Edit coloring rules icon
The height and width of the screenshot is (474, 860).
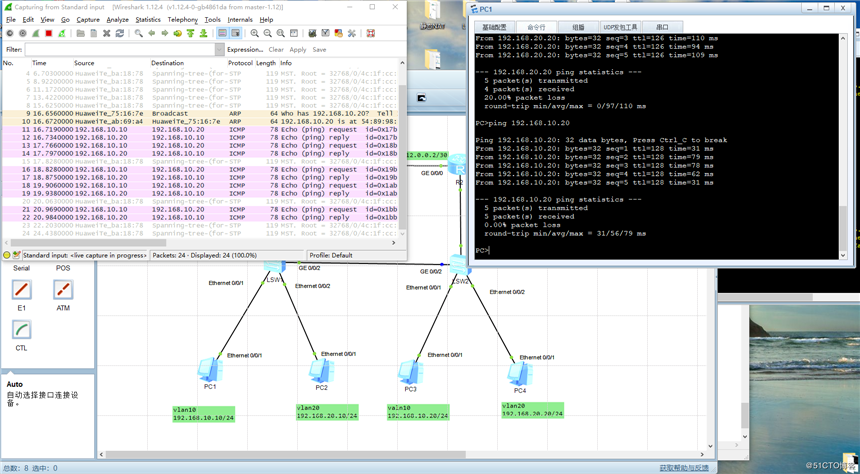point(339,33)
